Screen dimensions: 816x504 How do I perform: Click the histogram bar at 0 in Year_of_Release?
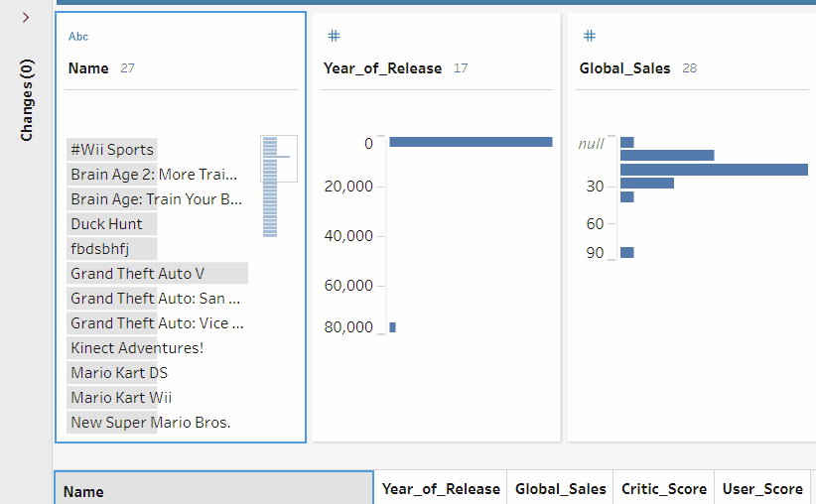coord(470,142)
